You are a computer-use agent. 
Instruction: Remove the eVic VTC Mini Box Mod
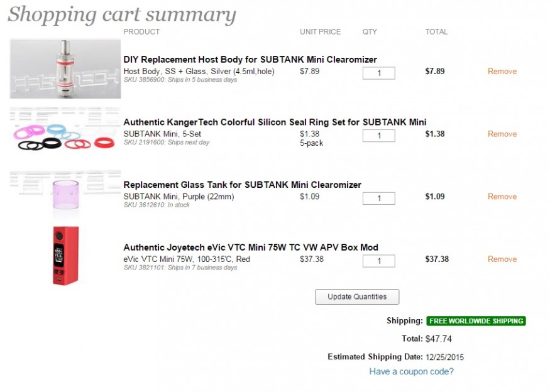502,259
